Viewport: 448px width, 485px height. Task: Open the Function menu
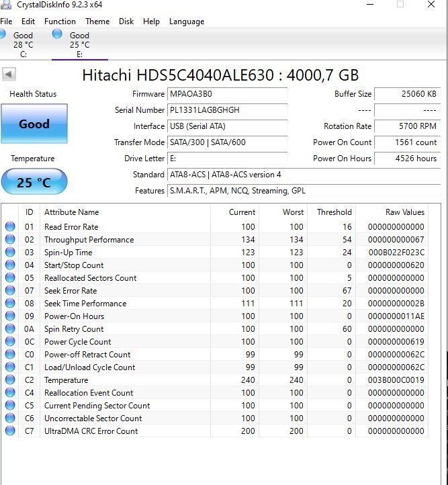60,21
